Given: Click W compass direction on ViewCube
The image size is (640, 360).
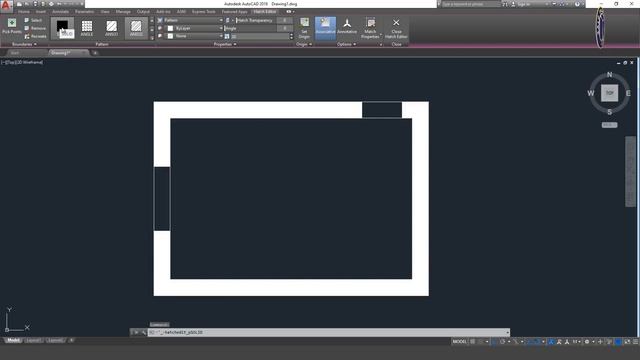Looking at the screenshot, I should (591, 93).
